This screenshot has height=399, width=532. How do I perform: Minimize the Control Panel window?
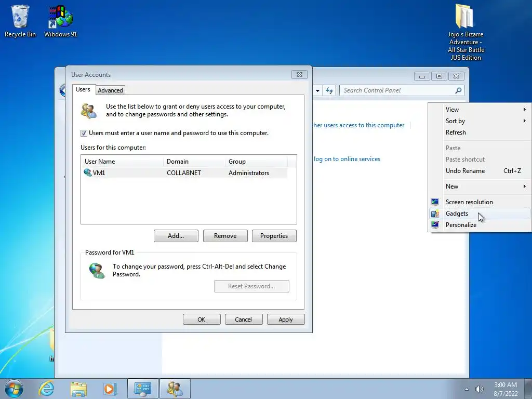point(422,76)
